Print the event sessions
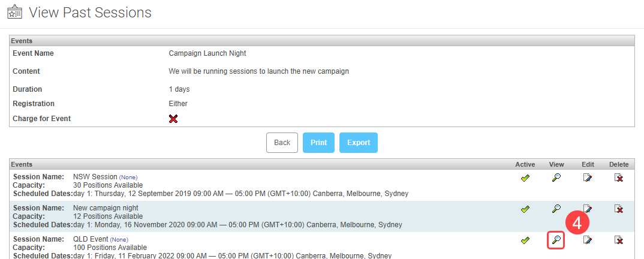 pos(318,143)
